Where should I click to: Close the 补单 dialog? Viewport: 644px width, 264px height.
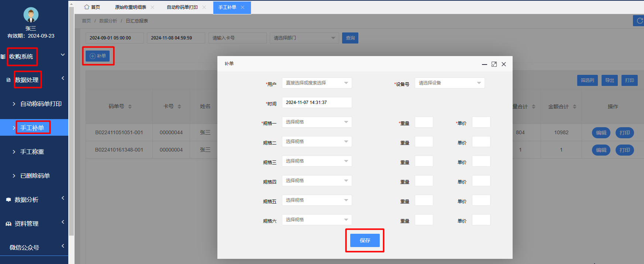click(504, 64)
